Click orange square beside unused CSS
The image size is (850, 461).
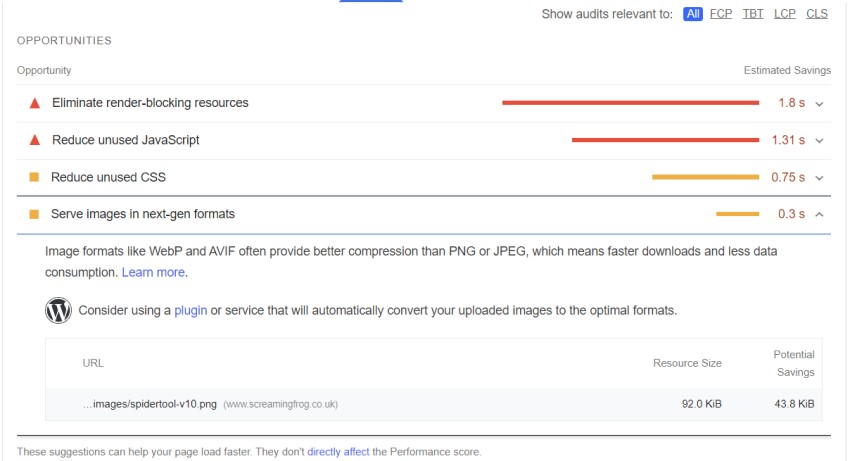click(34, 177)
